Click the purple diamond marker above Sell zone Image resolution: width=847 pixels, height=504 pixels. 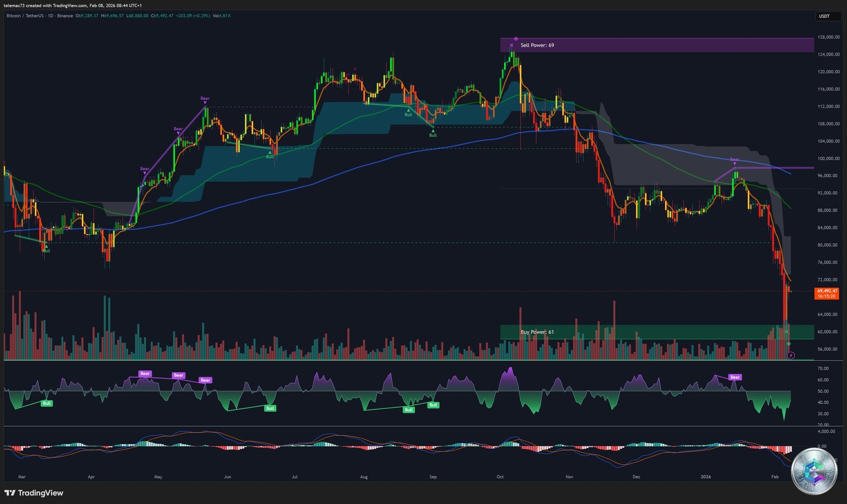pyautogui.click(x=516, y=39)
